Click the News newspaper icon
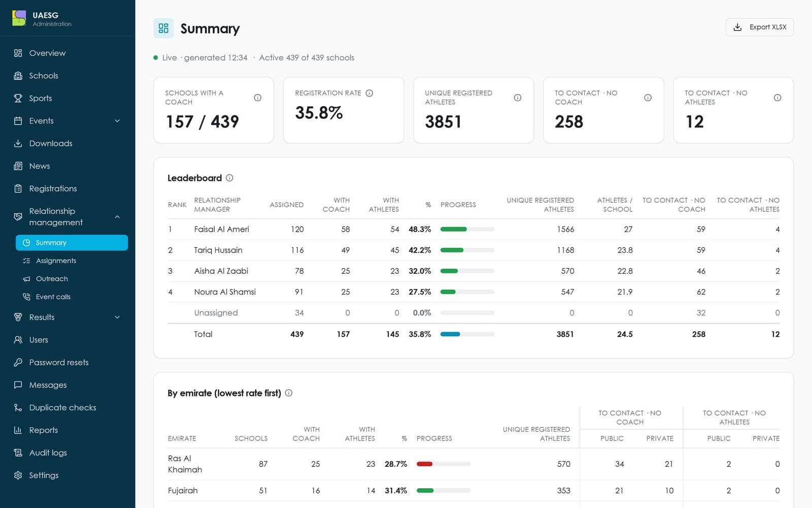The image size is (812, 508). (18, 166)
